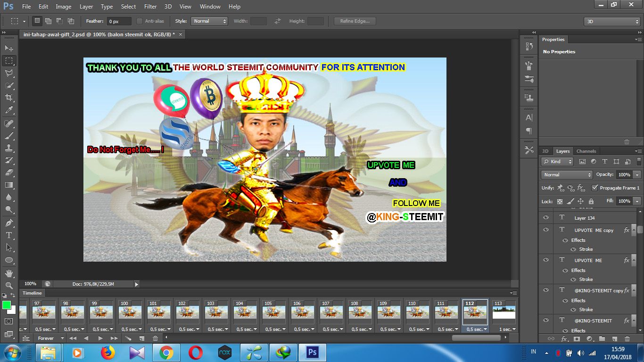Toggle the Propagate Frame 1 checkbox
The height and width of the screenshot is (362, 644).
tap(594, 188)
